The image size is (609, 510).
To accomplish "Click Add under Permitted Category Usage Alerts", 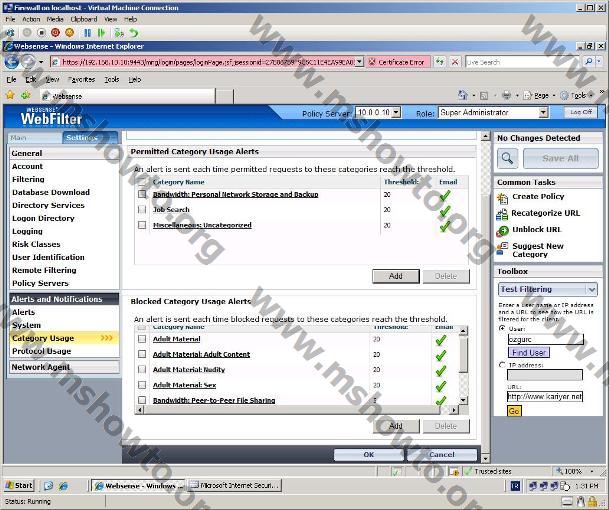I will (x=396, y=276).
